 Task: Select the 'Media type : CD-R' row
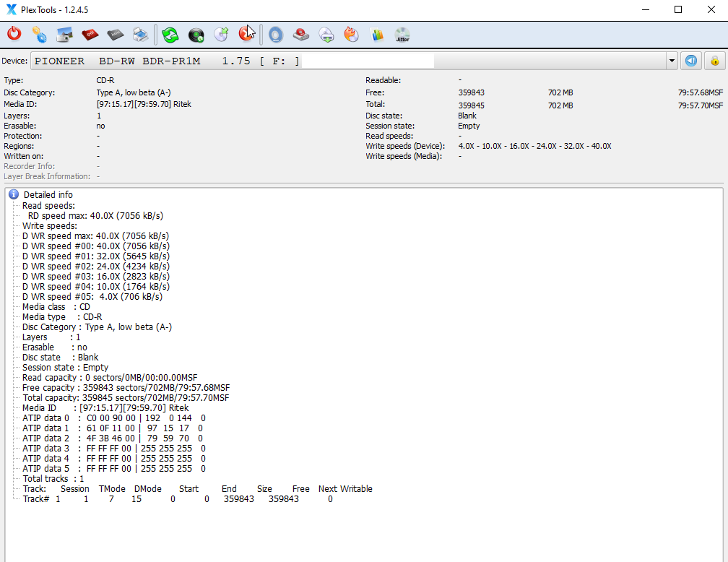62,317
